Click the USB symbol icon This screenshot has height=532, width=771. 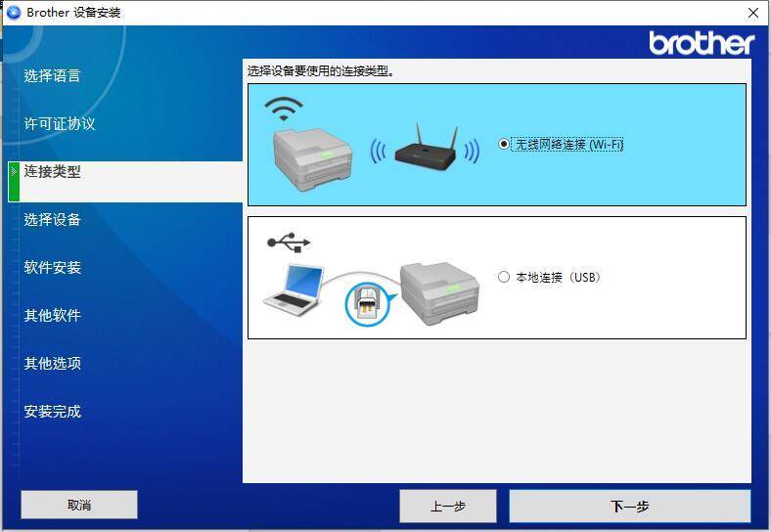point(289,243)
